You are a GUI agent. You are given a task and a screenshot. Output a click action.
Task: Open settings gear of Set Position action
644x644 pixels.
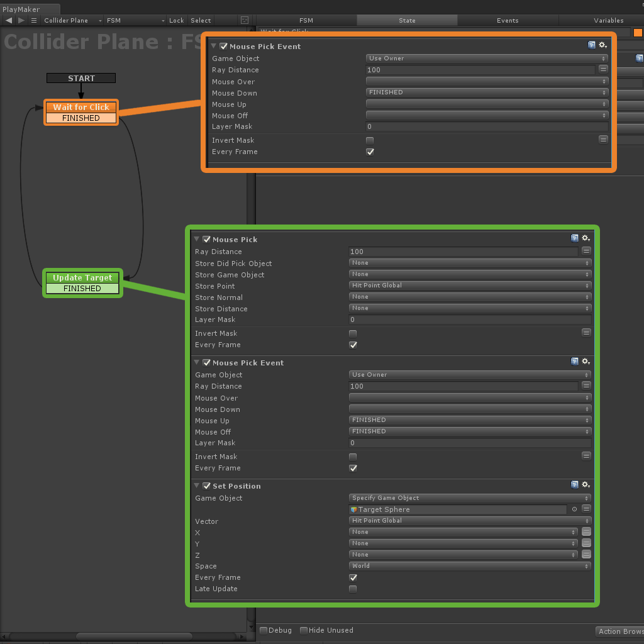click(586, 485)
